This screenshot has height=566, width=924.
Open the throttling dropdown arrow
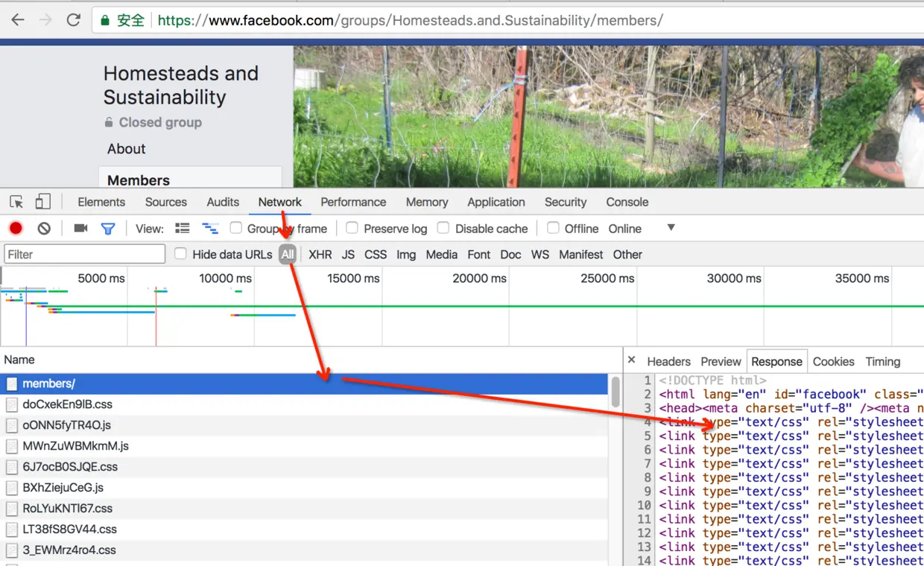(x=671, y=228)
